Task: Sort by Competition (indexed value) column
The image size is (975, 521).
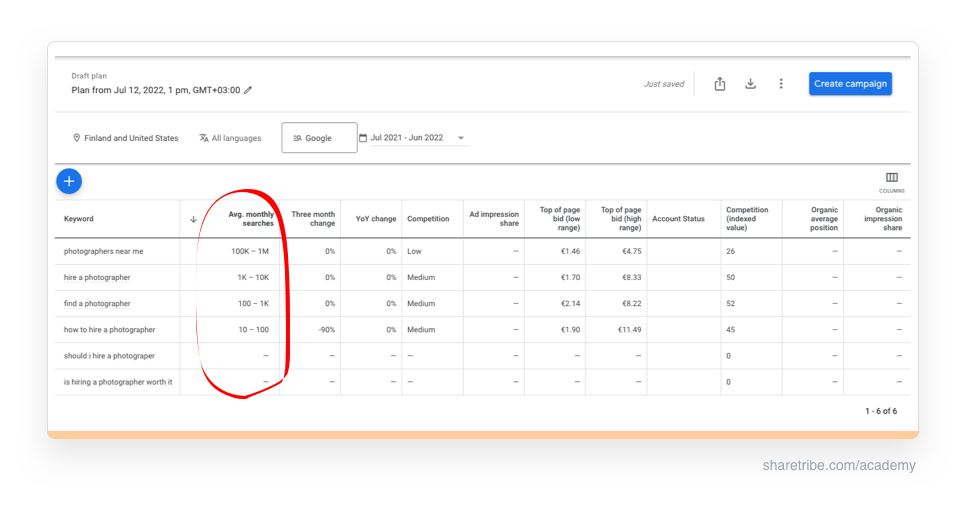Action: click(x=747, y=219)
